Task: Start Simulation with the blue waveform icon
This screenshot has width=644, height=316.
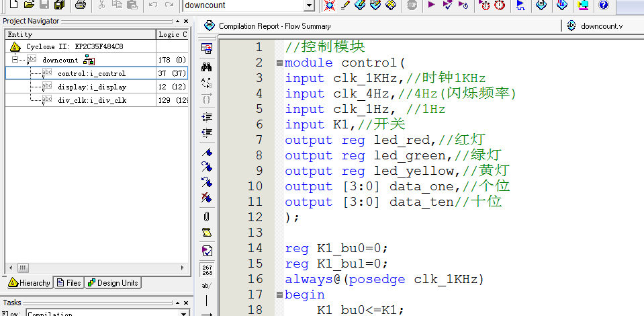Action: (521, 5)
